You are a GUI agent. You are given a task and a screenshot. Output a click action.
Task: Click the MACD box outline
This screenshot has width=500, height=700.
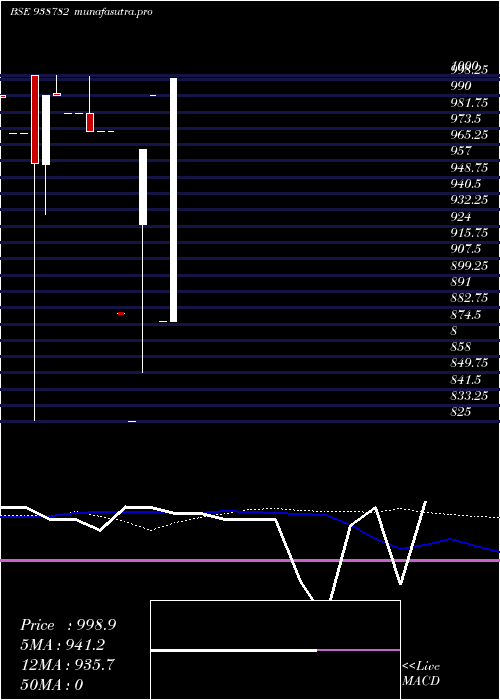(275, 650)
